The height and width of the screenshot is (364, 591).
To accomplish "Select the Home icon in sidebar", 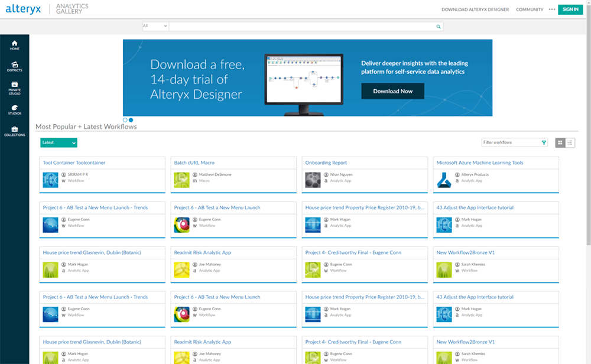I will [14, 44].
